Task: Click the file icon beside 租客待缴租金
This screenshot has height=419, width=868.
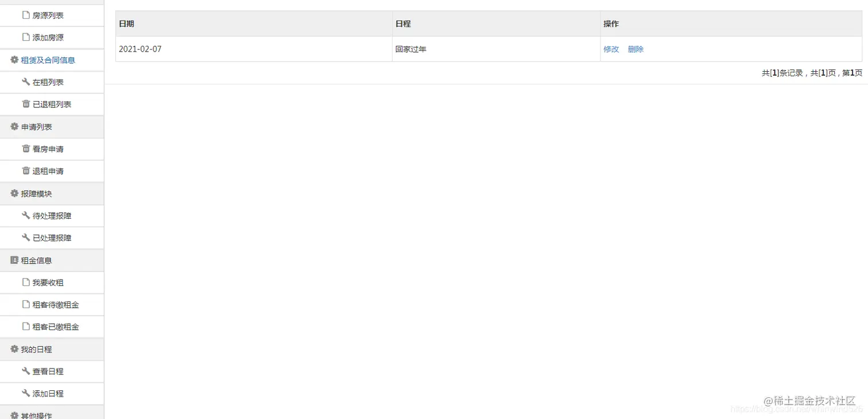Action: point(25,304)
